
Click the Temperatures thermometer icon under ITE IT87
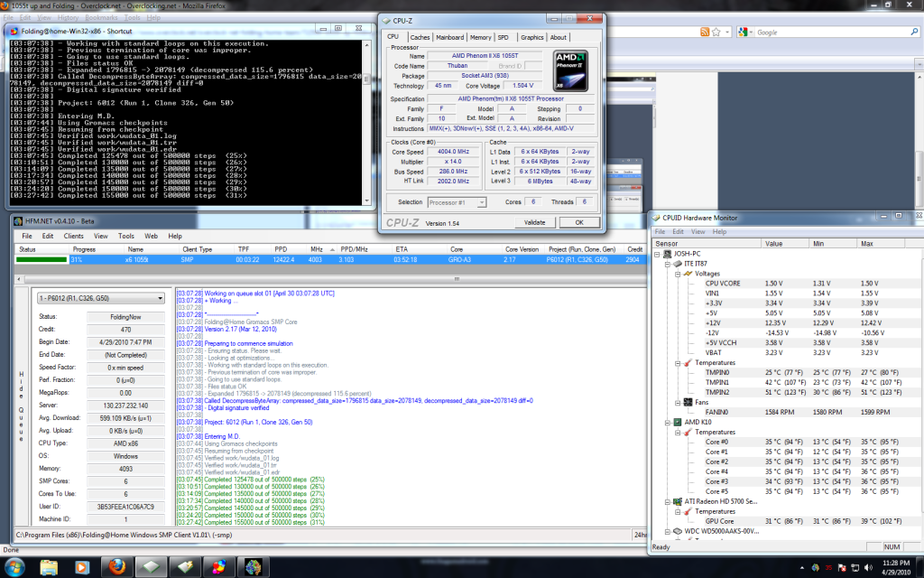688,362
